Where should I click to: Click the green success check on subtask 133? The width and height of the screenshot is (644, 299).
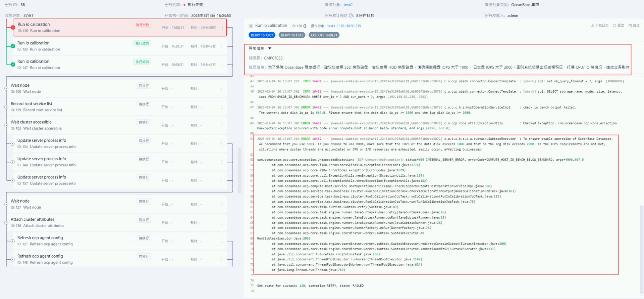(x=13, y=46)
